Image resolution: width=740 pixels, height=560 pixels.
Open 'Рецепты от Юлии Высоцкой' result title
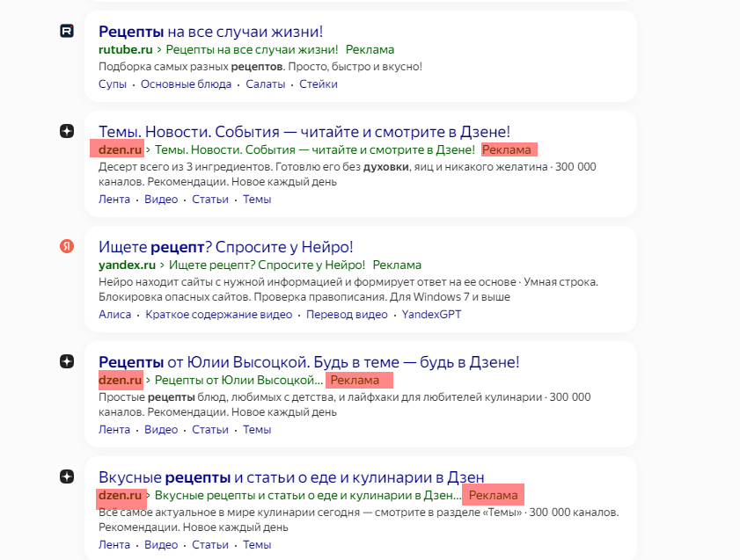[309, 362]
